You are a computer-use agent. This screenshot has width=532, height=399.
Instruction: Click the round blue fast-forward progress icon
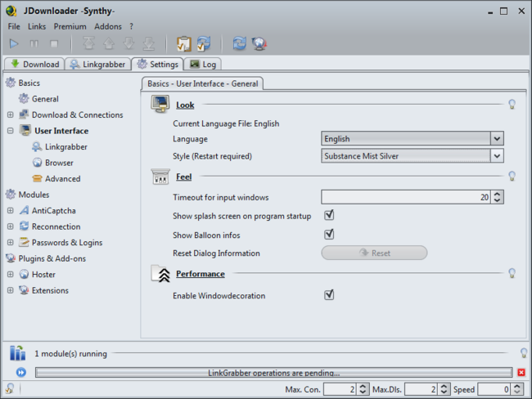(21, 373)
